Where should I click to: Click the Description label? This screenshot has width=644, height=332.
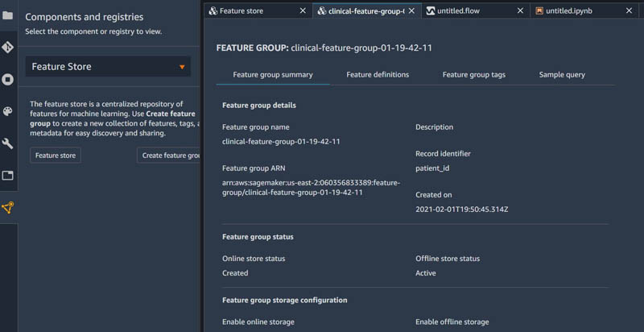pos(434,127)
